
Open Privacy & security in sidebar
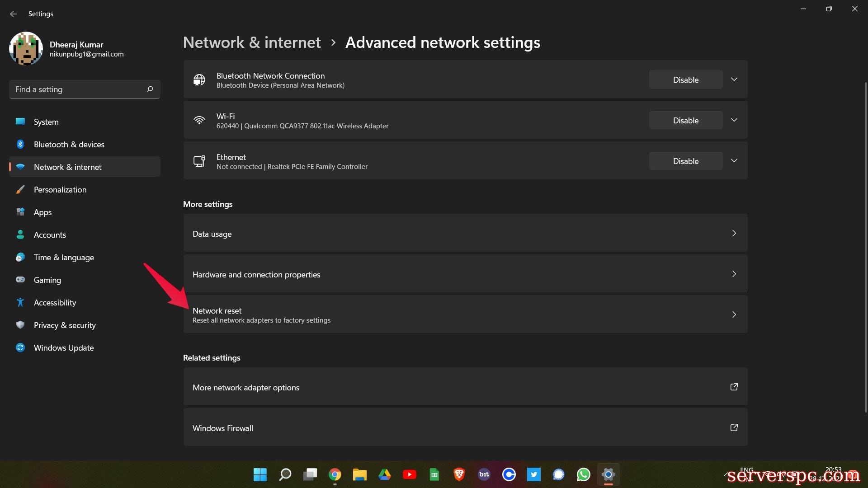point(65,325)
